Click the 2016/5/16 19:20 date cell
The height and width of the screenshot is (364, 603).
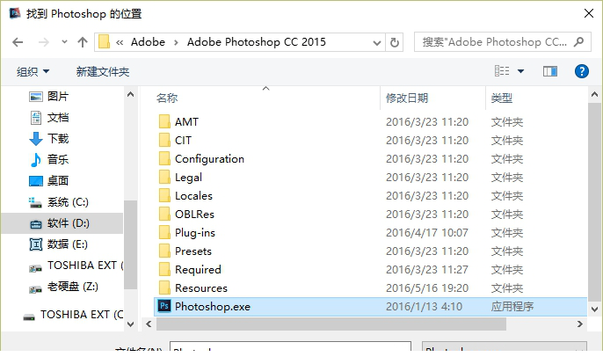click(427, 288)
